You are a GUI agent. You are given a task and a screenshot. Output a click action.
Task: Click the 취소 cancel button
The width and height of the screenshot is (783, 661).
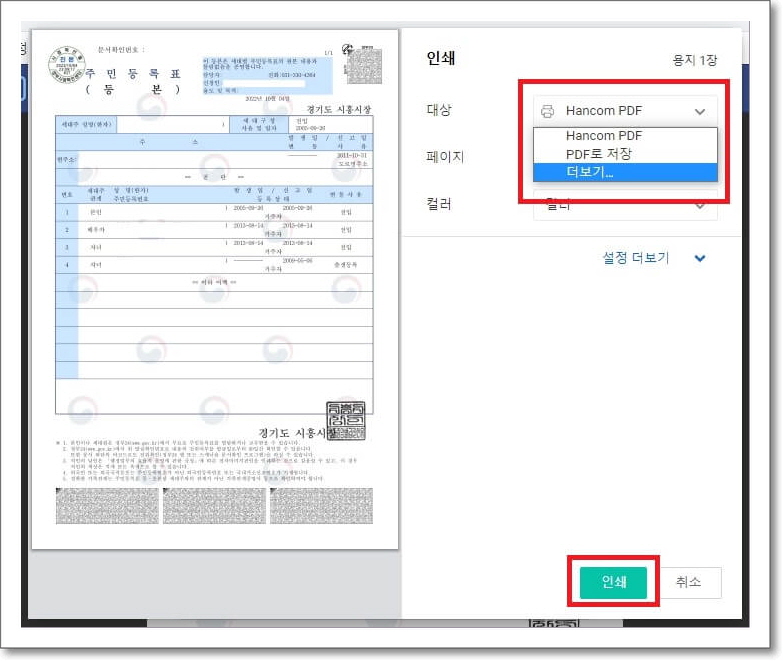tap(689, 582)
